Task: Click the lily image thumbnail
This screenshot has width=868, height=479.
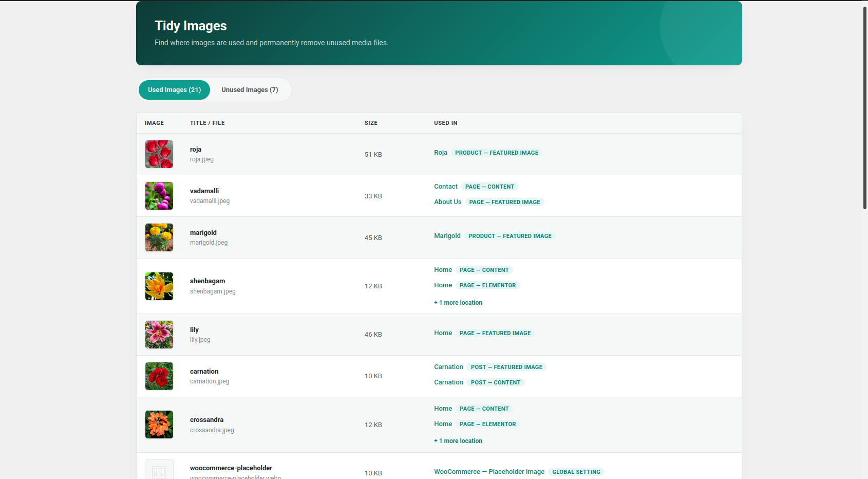Action: 159,335
